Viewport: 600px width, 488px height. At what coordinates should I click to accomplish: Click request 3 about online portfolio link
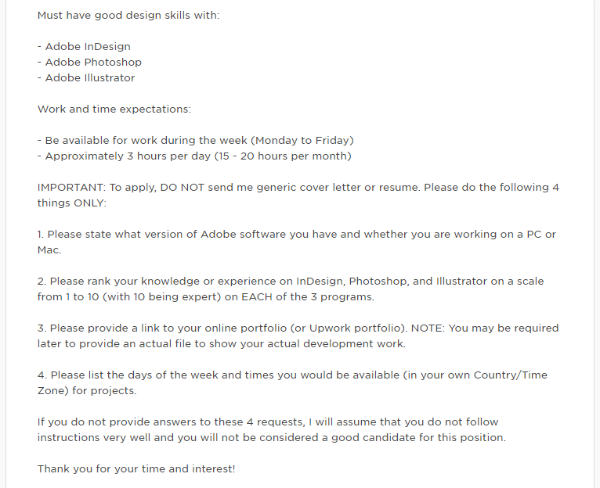pos(298,328)
